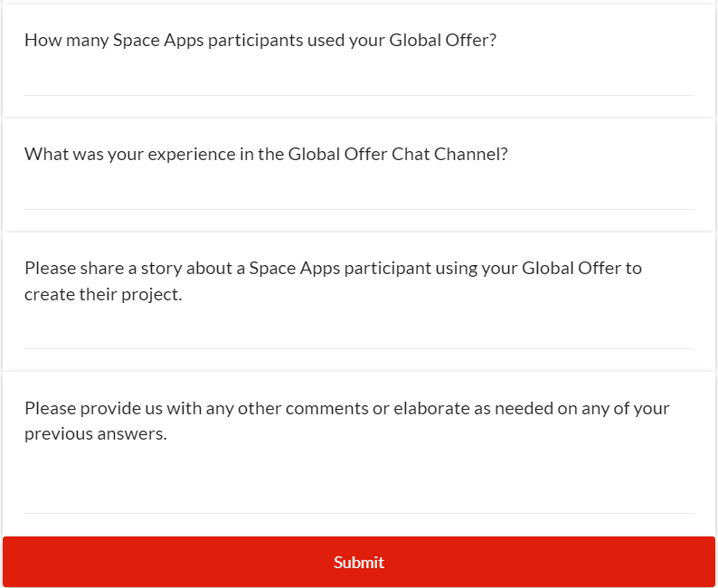
Task: Click the underline below the Chat Channel question
Action: click(359, 209)
